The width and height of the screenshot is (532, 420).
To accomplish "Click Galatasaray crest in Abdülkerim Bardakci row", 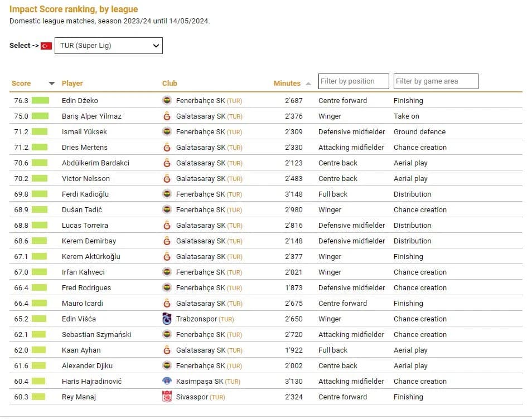I will [x=167, y=163].
